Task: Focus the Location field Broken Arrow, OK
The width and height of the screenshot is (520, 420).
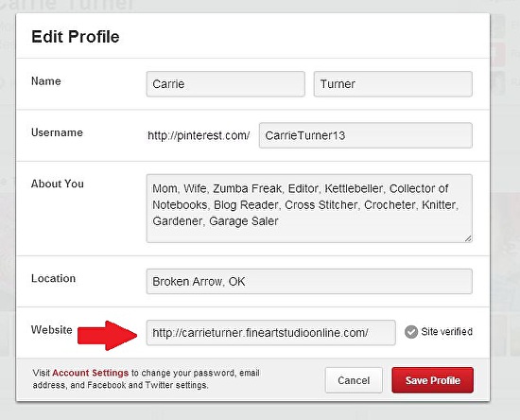Action: point(309,281)
